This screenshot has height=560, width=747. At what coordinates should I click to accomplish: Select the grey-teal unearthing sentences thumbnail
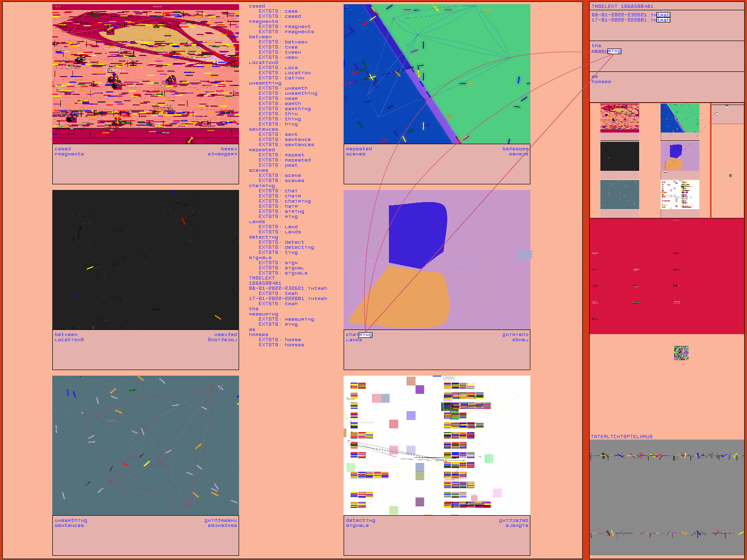pos(620,195)
